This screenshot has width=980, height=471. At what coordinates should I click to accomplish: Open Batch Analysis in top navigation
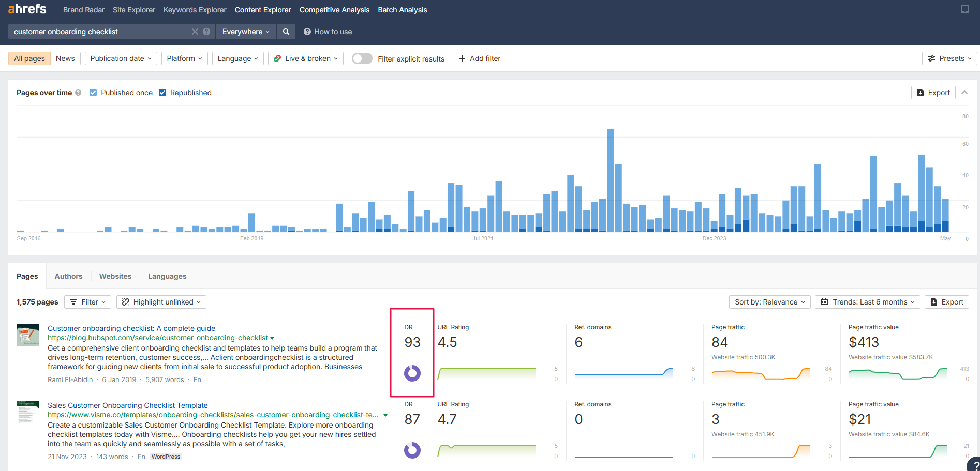(x=403, y=10)
